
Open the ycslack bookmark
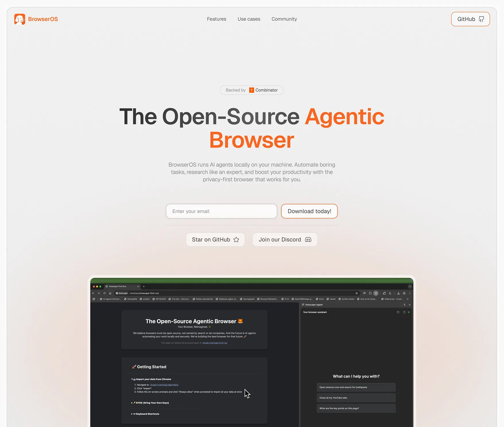tap(145, 299)
